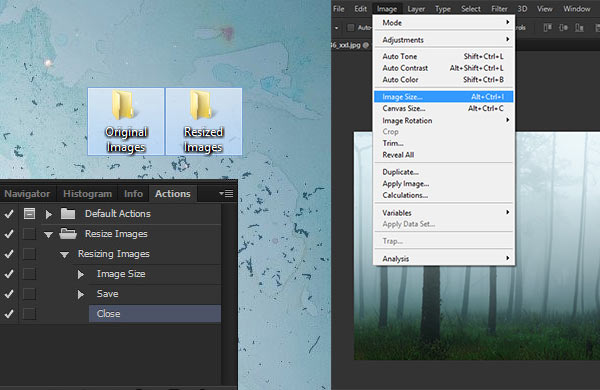Choose Duplicate from the Image menu
Screen dimensions: 600x390
pyautogui.click(x=444, y=172)
